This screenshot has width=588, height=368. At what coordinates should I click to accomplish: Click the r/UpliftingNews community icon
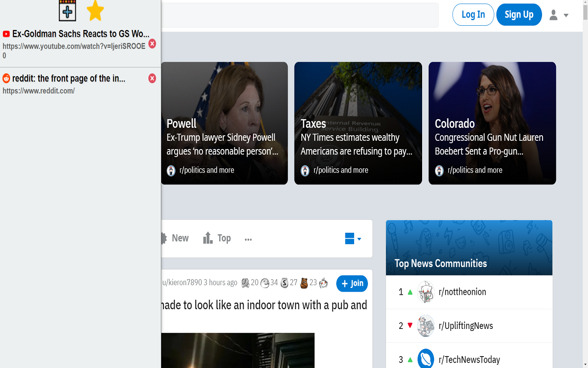click(x=426, y=326)
